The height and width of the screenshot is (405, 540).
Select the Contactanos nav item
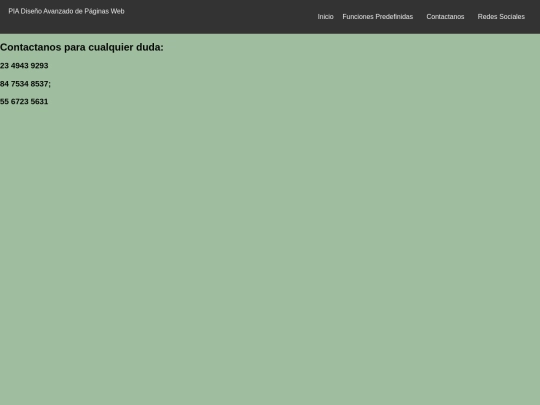(445, 17)
